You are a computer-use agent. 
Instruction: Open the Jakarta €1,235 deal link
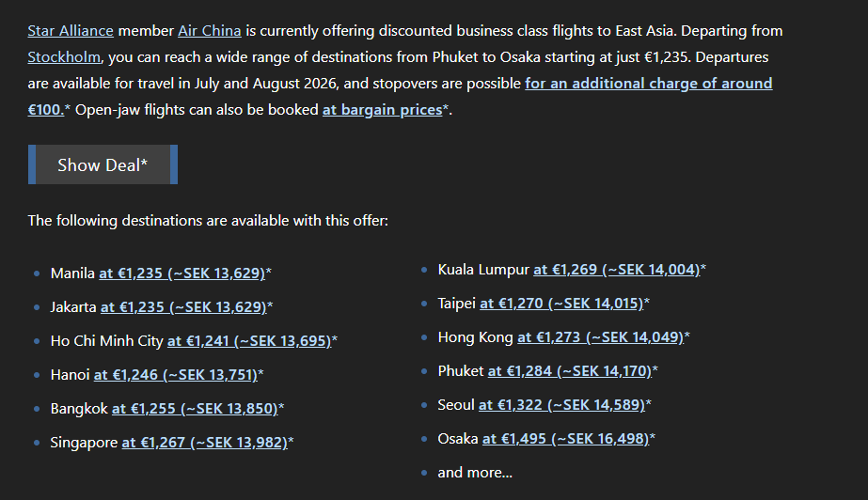pyautogui.click(x=183, y=307)
